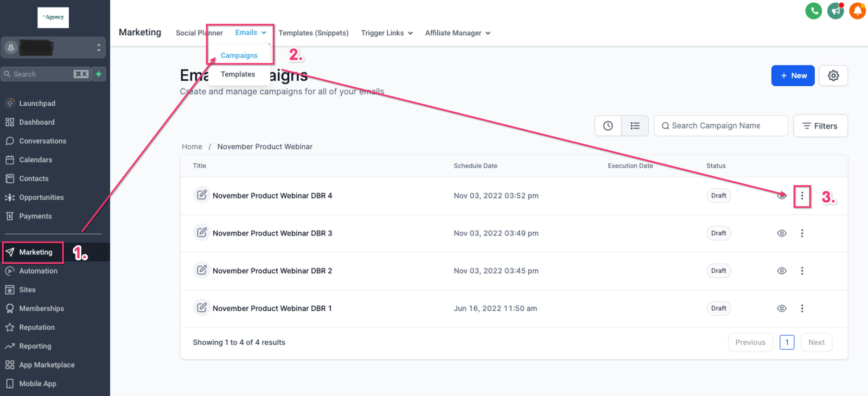Viewport: 868px width, 396px height.
Task: Select Campaigns from Emails menu
Action: point(239,55)
